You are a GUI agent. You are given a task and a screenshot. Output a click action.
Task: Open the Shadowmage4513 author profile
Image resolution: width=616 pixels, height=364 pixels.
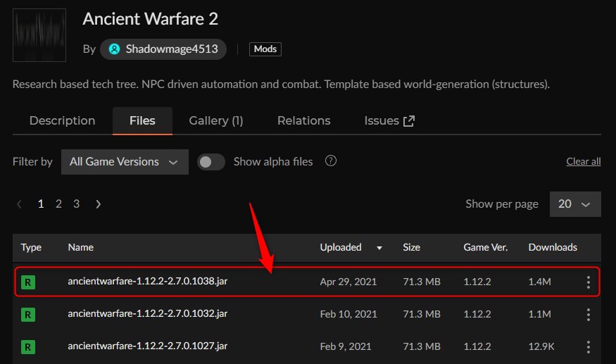coord(163,49)
